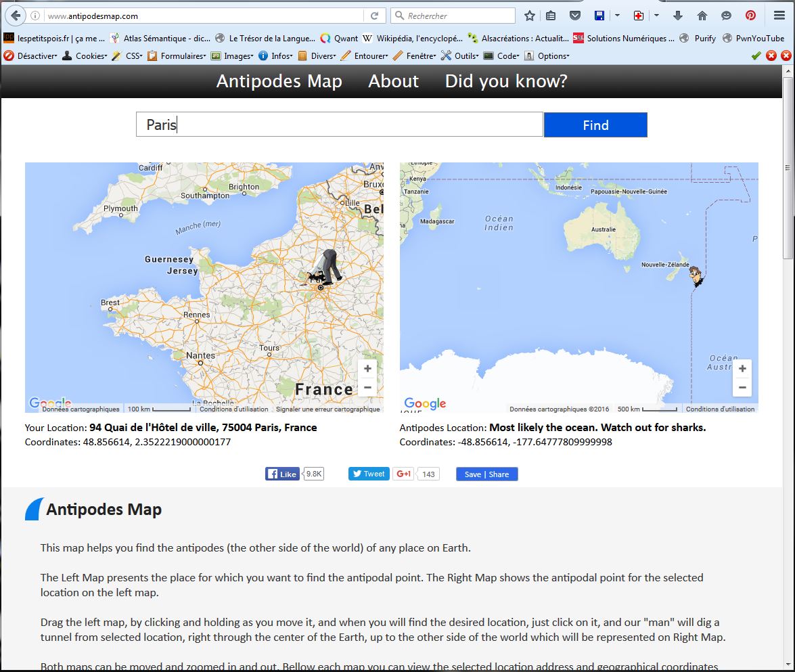Screen dimensions: 795x672
Task: Open the CSS web developer dropdown
Action: (127, 56)
